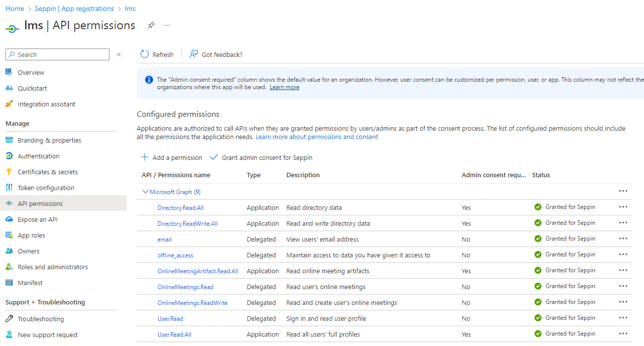644x346 pixels.
Task: Click the Troubleshooting wrench icon
Action: (x=9, y=319)
